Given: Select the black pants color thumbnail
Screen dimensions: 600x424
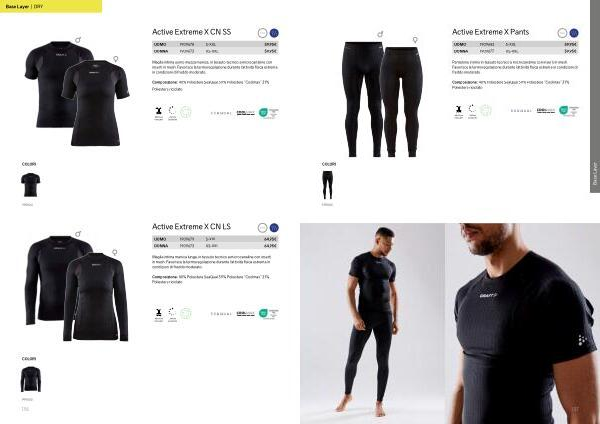Looking at the screenshot, I should (x=328, y=185).
